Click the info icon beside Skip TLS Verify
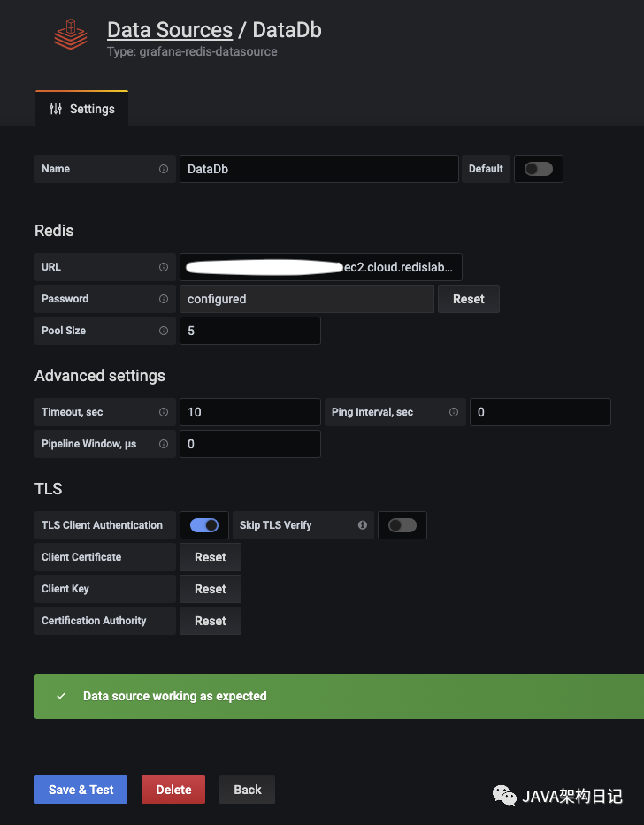This screenshot has width=644, height=825. tap(362, 525)
